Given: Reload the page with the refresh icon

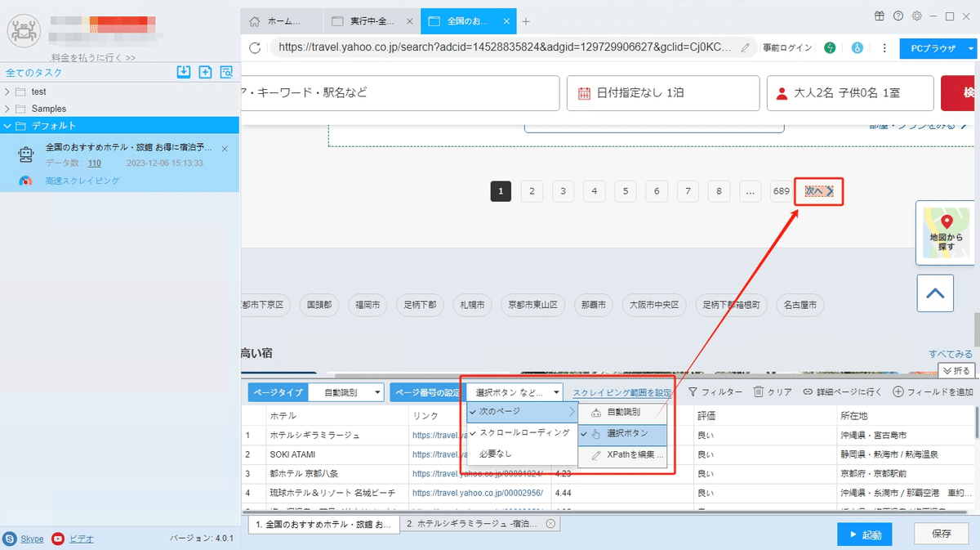Looking at the screenshot, I should tap(255, 47).
